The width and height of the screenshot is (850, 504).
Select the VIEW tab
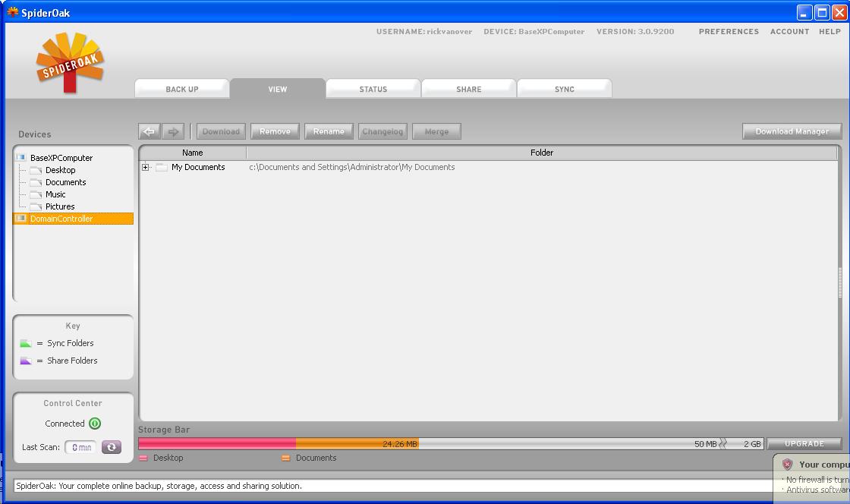(278, 89)
